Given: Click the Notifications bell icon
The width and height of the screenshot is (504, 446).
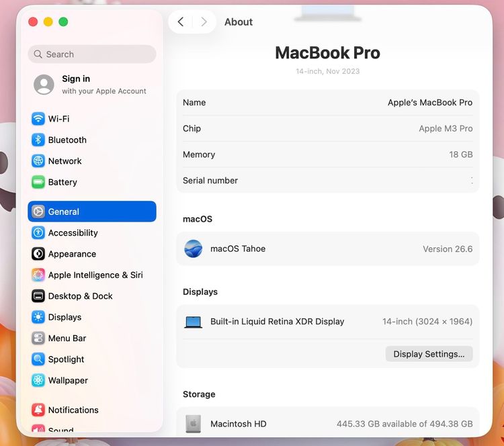Looking at the screenshot, I should [38, 410].
